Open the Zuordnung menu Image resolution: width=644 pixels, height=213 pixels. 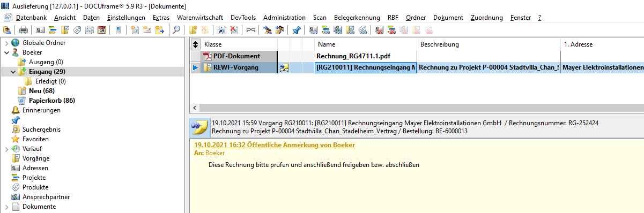tap(486, 18)
